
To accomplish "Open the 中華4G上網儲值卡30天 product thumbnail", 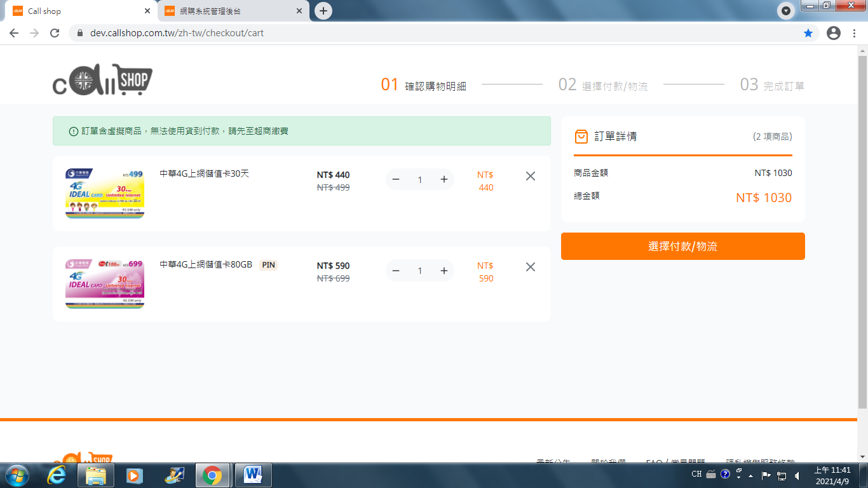I will (105, 193).
